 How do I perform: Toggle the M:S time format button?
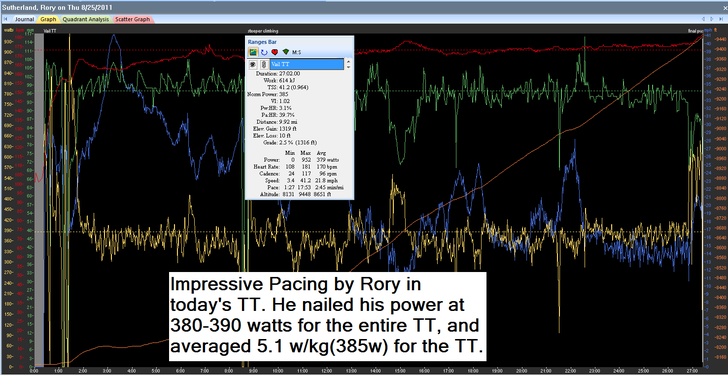pyautogui.click(x=296, y=52)
